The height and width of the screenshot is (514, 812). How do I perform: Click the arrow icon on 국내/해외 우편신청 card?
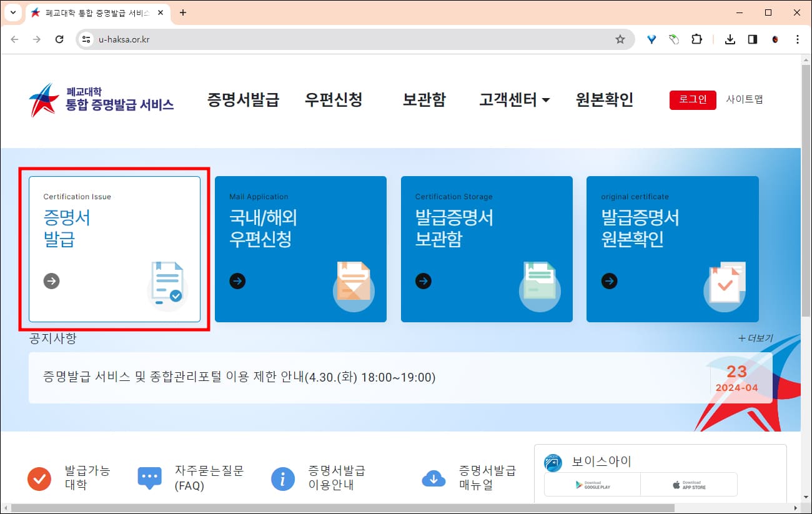point(237,281)
